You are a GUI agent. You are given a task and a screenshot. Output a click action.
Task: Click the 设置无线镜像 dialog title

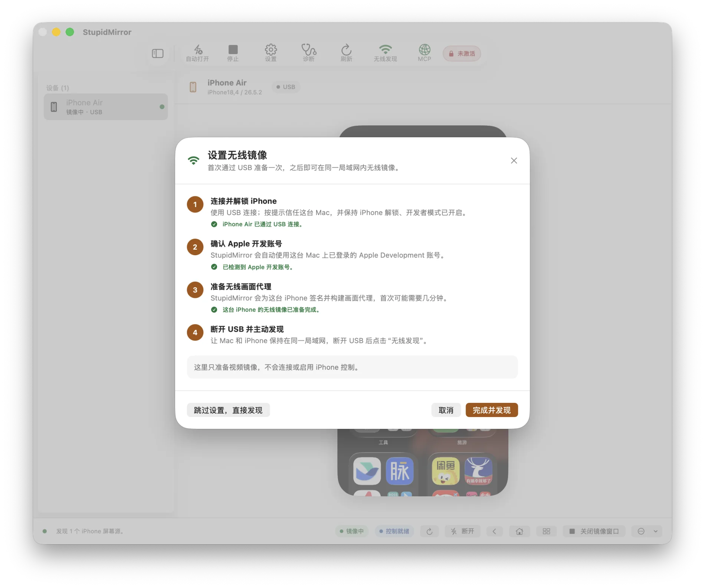point(237,155)
